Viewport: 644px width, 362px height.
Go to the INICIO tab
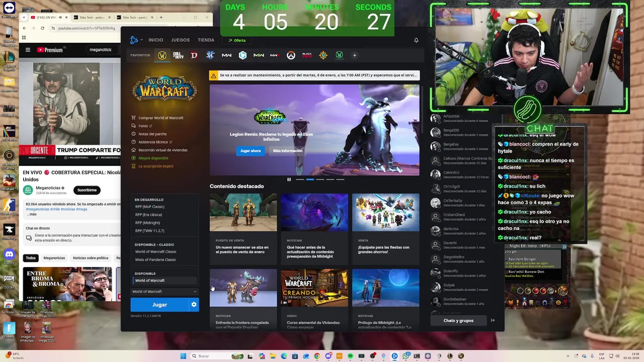point(155,40)
